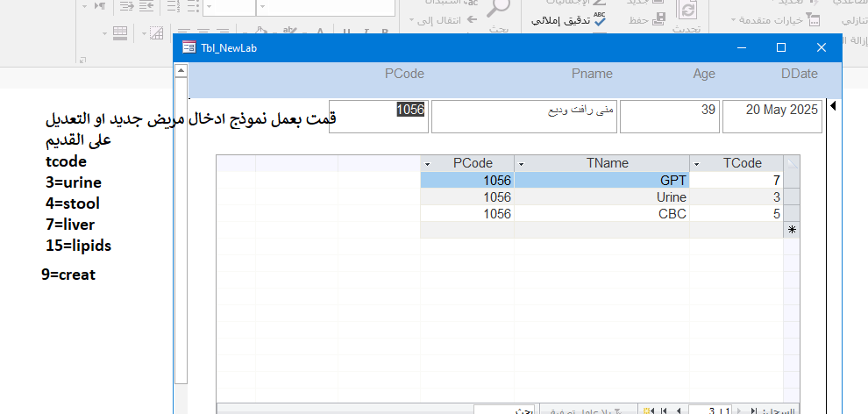
Task: Select the GPT cell in TName column
Action: click(x=601, y=181)
